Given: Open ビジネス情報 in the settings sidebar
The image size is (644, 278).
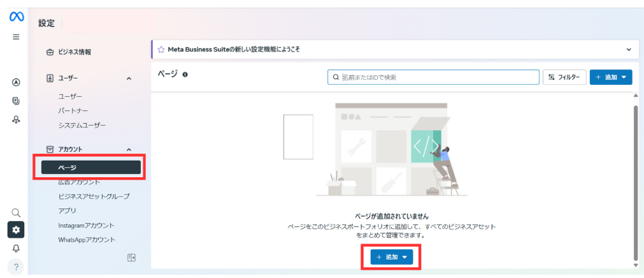Looking at the screenshot, I should click(75, 52).
